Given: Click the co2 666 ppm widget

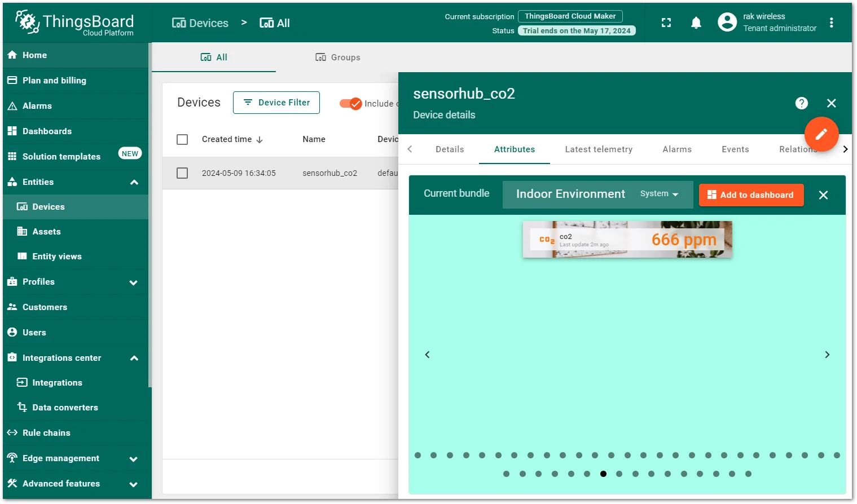Looking at the screenshot, I should tap(627, 240).
